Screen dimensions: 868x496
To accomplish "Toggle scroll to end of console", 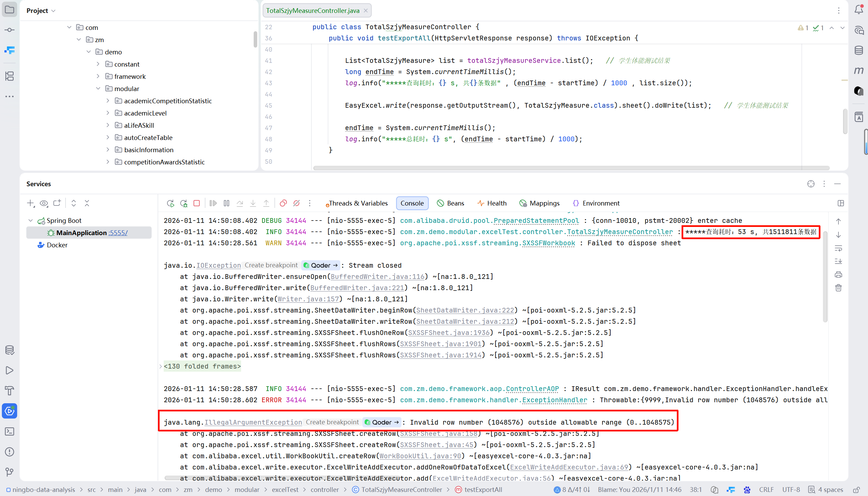I will (x=838, y=261).
